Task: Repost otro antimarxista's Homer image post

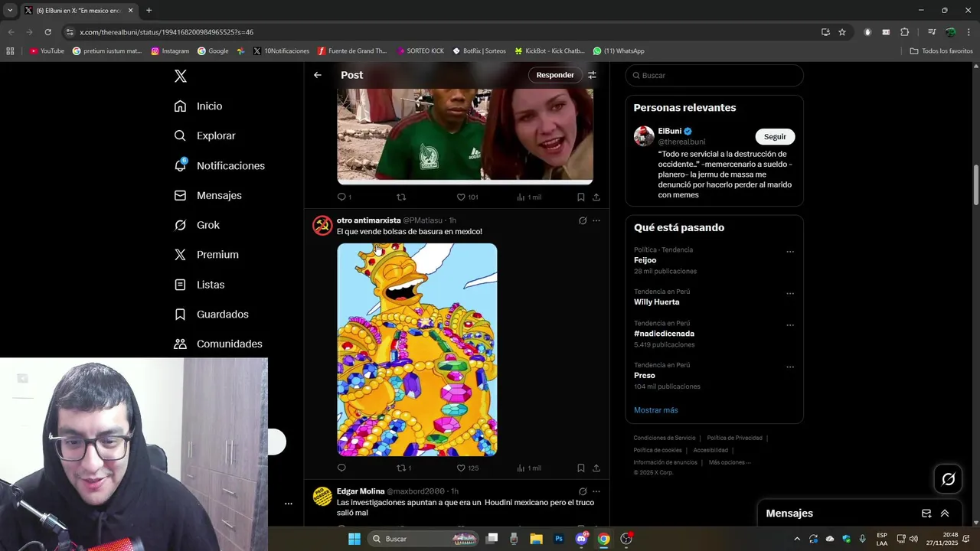Action: pos(403,468)
